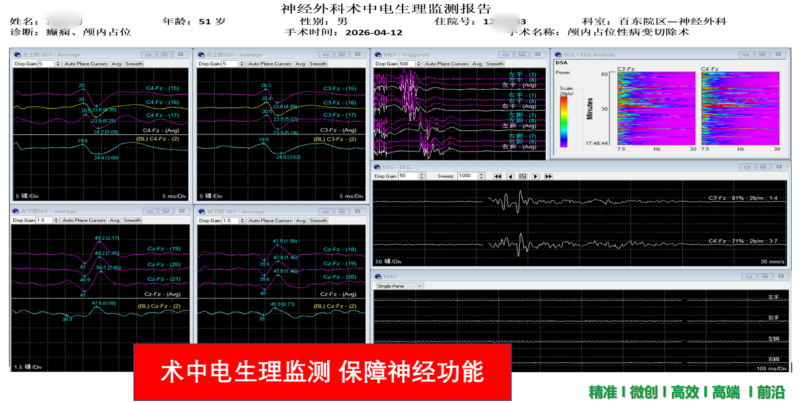This screenshot has height=403, width=800.
Task: Select the C4-Fz - (15) trace label
Action: (x=162, y=89)
